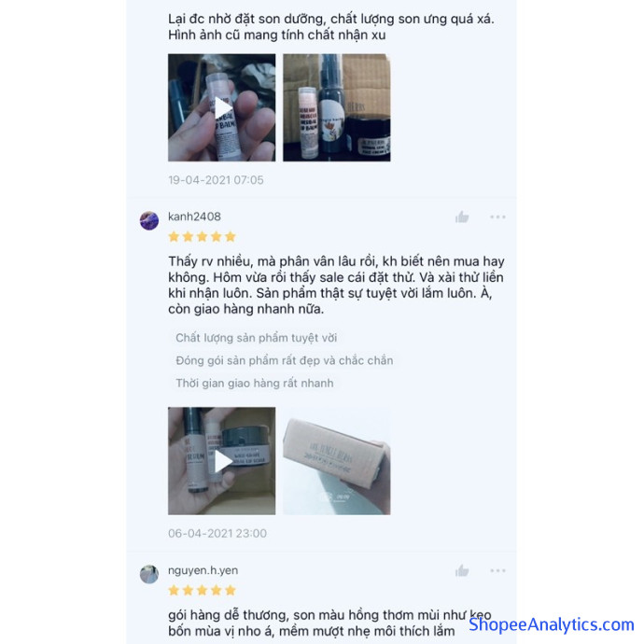The height and width of the screenshot is (644, 644).
Task: Open username kanh2408
Action: point(194,217)
